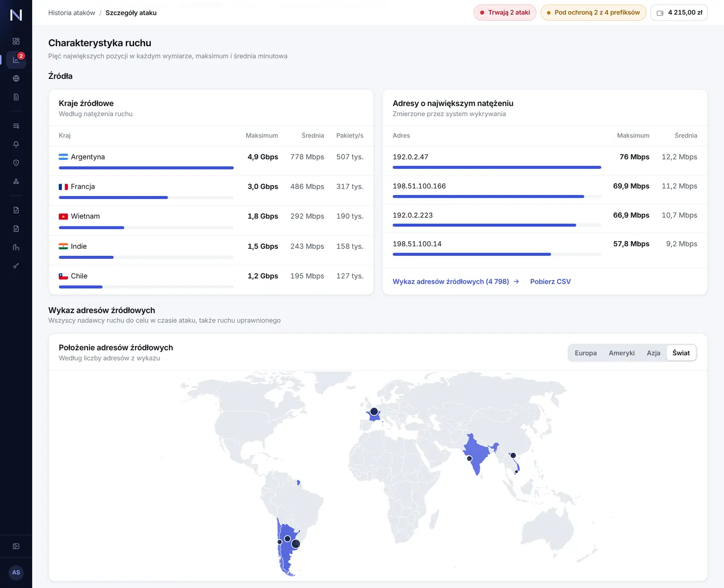Open the shield alert icon in sidebar
Screen dimensions: 724x588
click(16, 163)
